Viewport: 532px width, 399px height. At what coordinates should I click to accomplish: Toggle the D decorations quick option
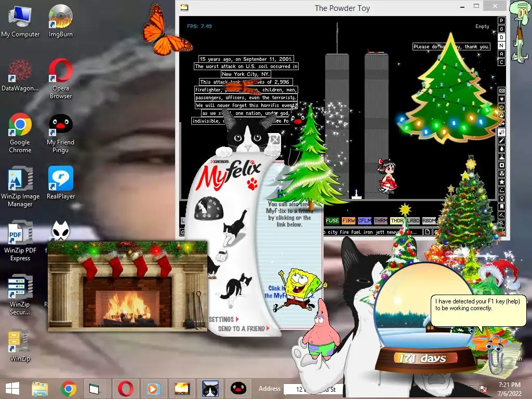(x=501, y=37)
